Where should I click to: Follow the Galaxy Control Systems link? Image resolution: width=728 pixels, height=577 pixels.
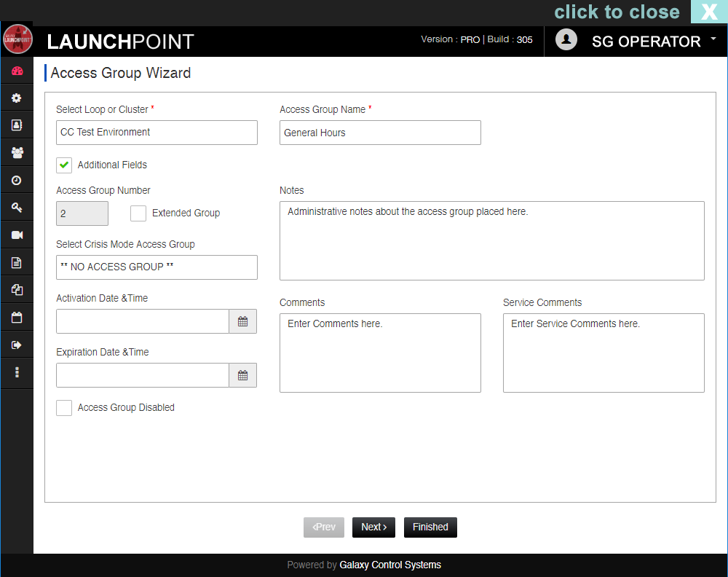point(390,564)
